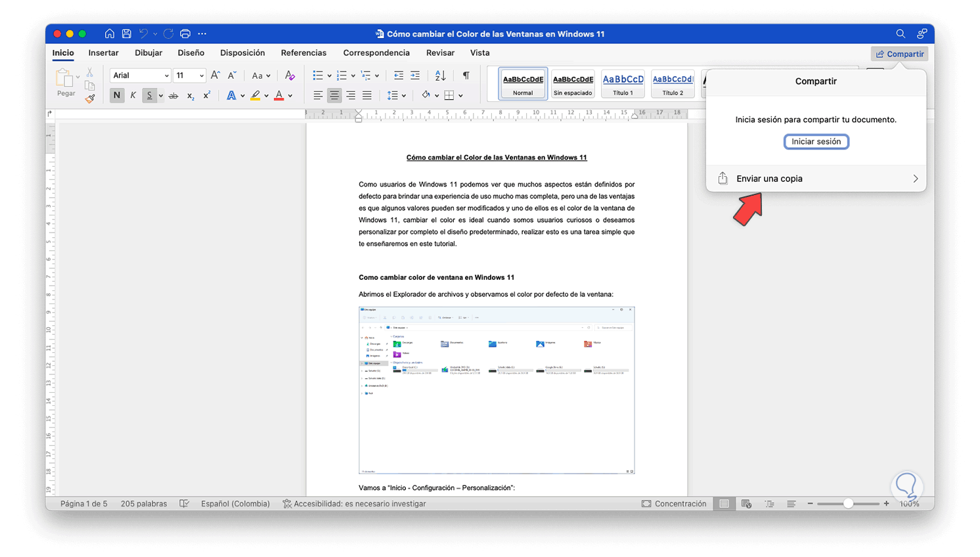Expand the numbered list style dropdown

pos(353,76)
